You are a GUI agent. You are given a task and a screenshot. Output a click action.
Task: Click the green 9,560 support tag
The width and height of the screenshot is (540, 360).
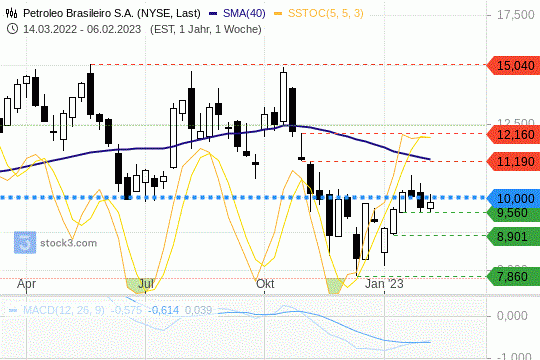(513, 214)
